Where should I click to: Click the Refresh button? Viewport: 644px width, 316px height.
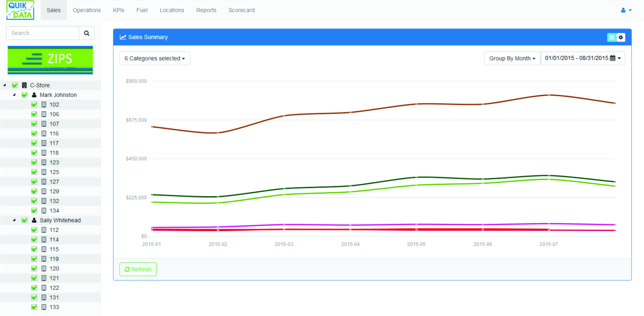(x=138, y=269)
